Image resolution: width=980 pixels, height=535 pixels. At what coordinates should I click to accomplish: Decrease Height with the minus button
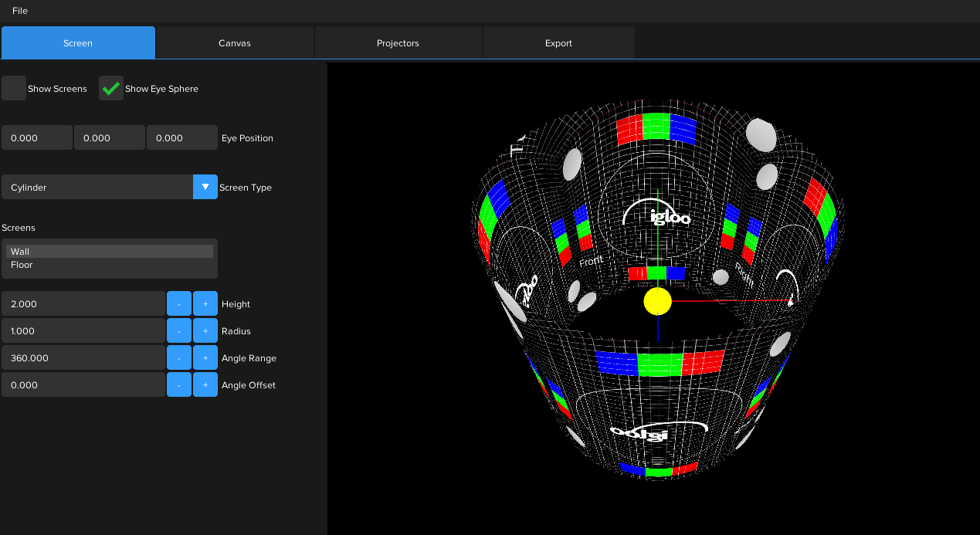click(x=179, y=304)
